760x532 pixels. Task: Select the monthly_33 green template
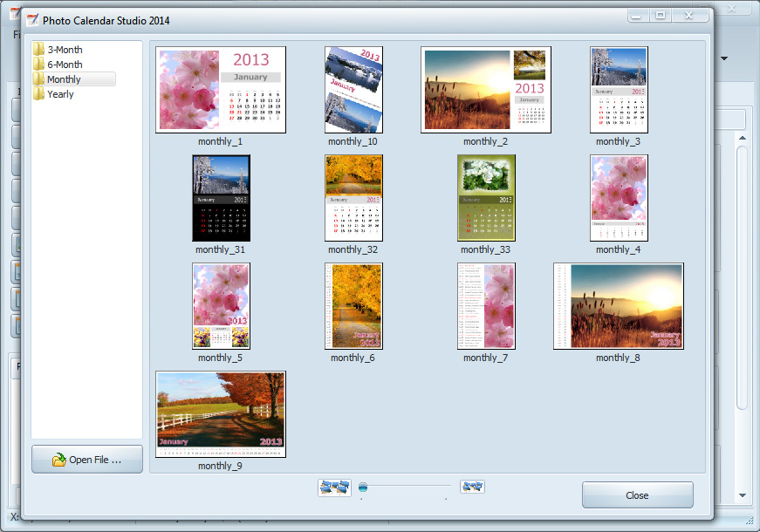485,198
